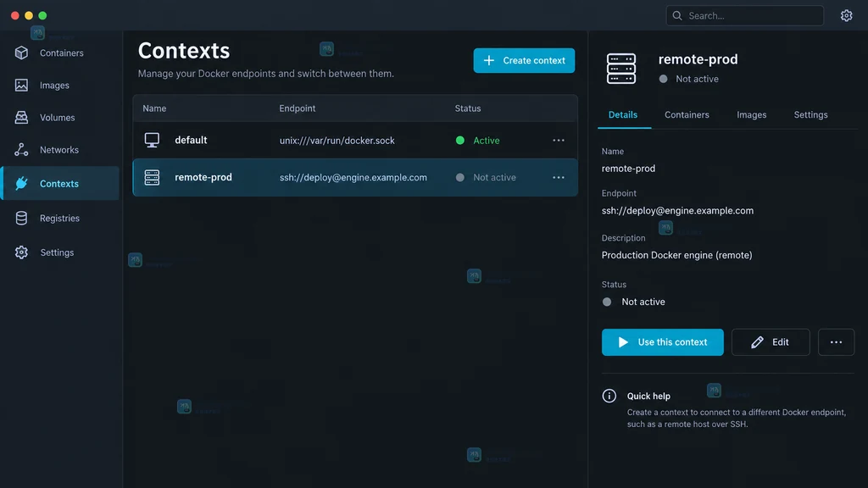
Task: Click the remote-prod title in details header
Action: click(698, 59)
